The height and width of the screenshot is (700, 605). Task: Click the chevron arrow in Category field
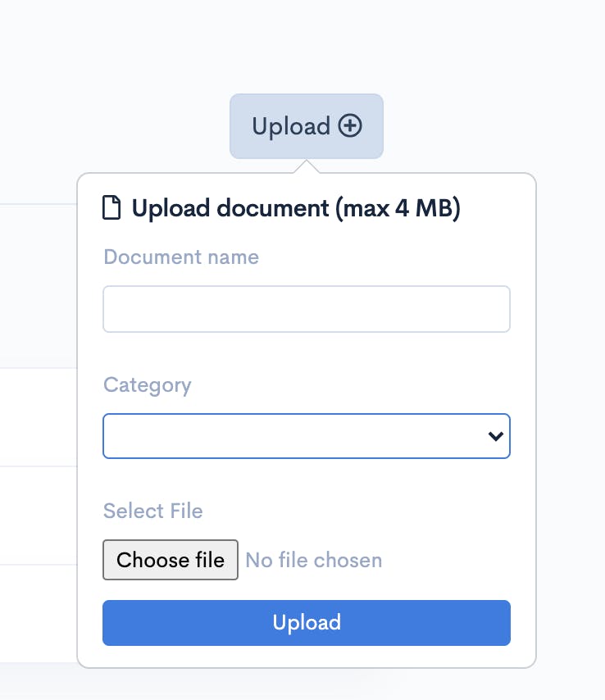click(x=496, y=436)
